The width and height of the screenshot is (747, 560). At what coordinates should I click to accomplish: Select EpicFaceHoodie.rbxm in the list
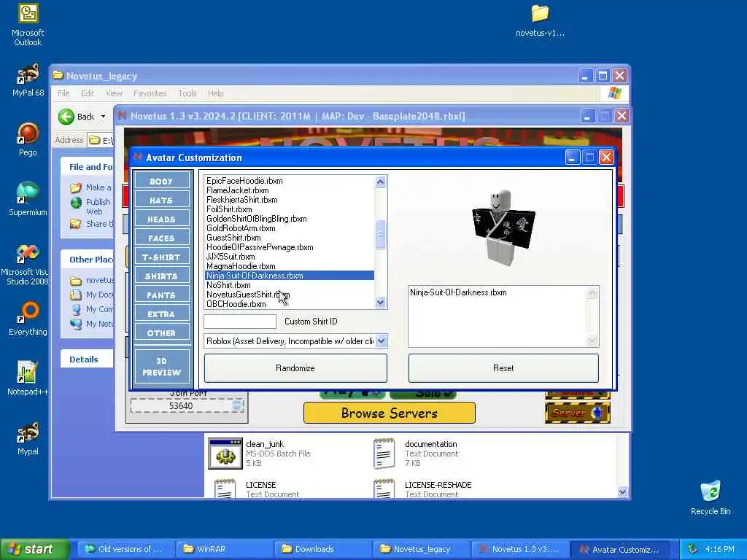coord(244,181)
